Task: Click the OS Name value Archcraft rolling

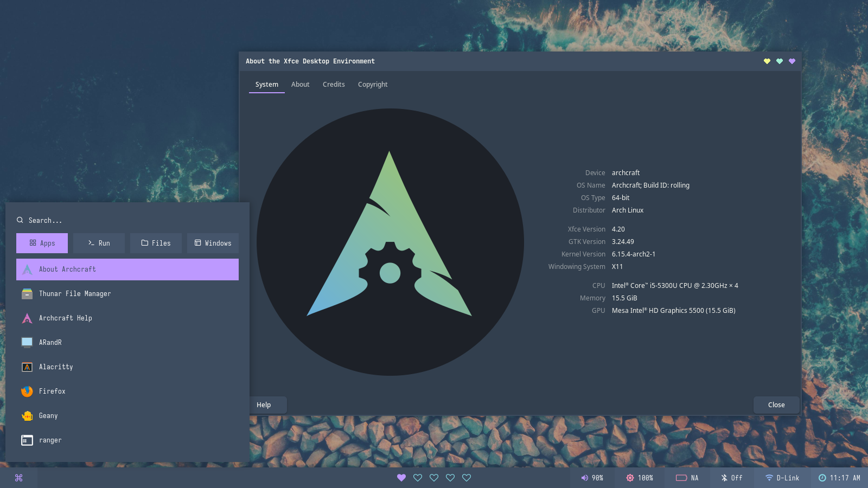Action: click(x=650, y=185)
